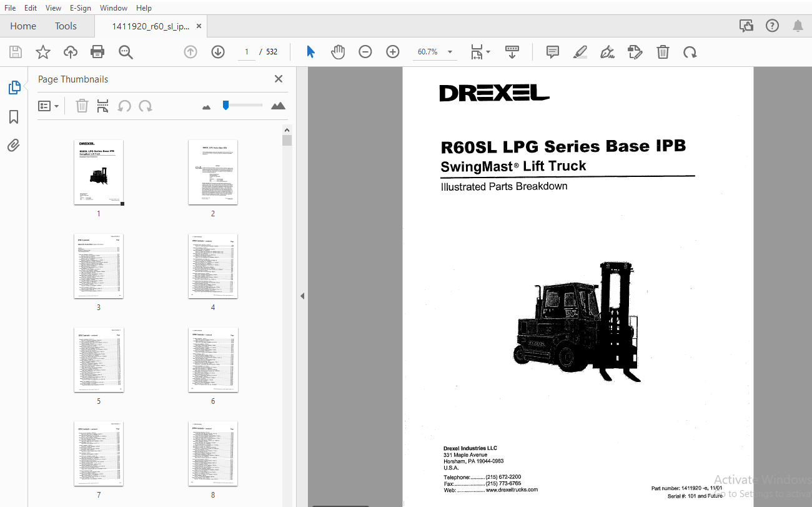Rotate the page with the toolbar rotate icon
812x507 pixels.
click(x=690, y=52)
